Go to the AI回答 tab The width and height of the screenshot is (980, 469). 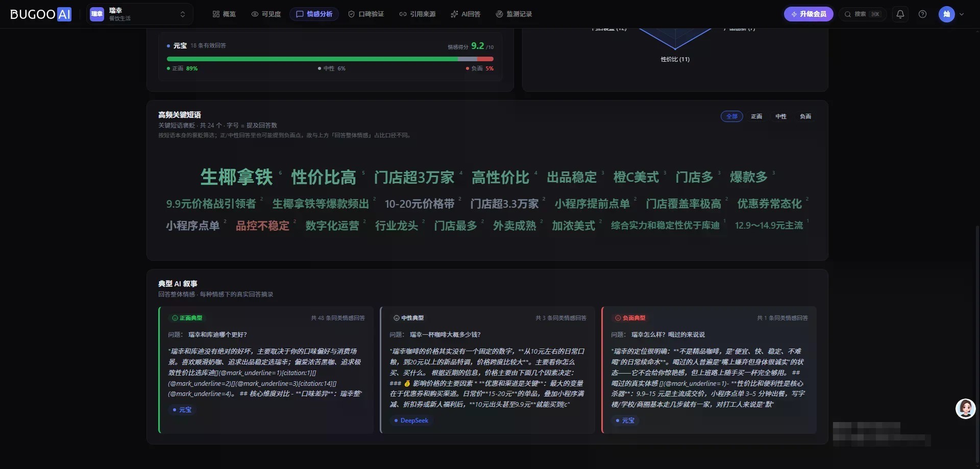465,14
